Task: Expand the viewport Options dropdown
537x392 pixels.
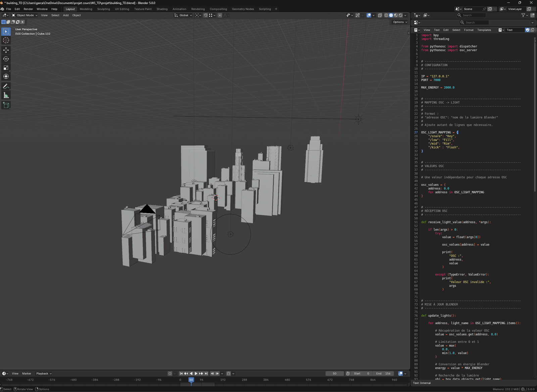Action: (x=400, y=22)
